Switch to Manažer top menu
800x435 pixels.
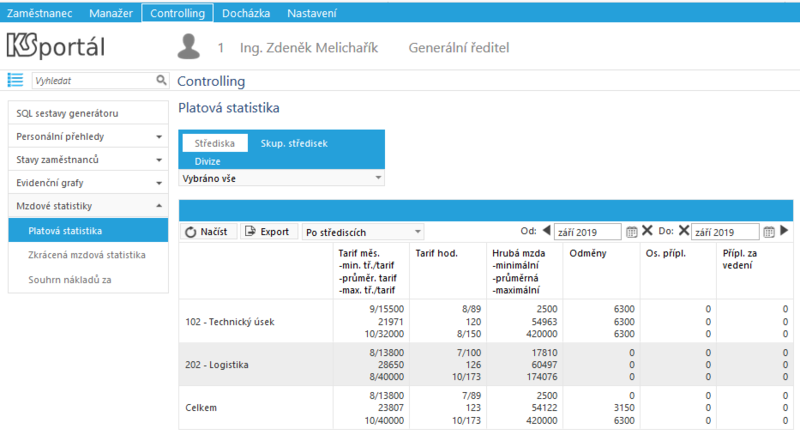click(x=111, y=13)
